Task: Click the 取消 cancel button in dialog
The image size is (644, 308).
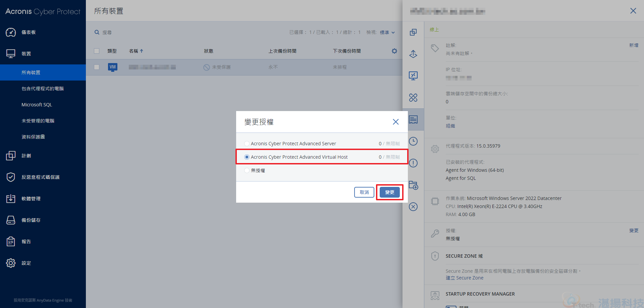Action: tap(364, 192)
